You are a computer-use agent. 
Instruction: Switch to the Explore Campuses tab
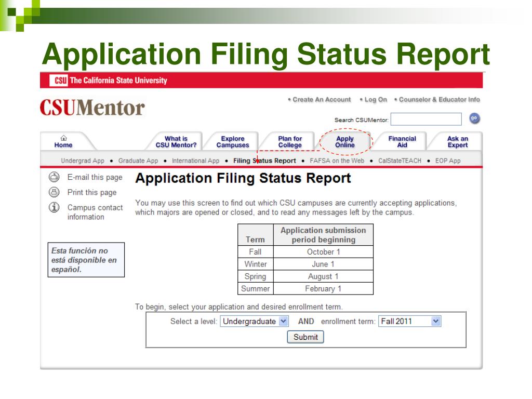pyautogui.click(x=233, y=142)
